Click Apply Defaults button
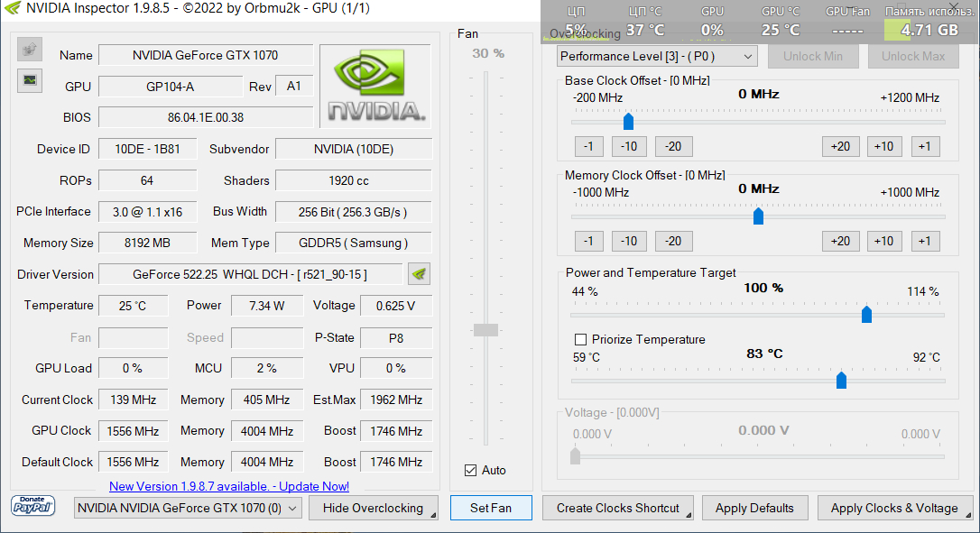 754,508
